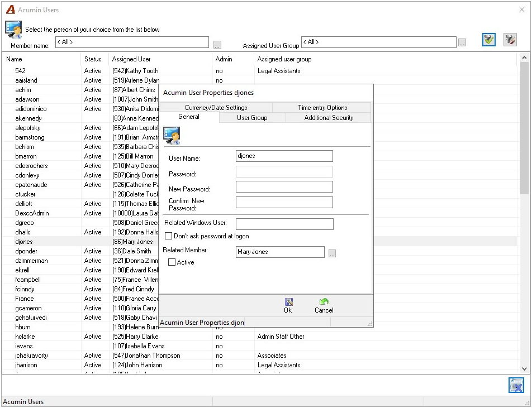Click the User Name field

[x=284, y=156]
